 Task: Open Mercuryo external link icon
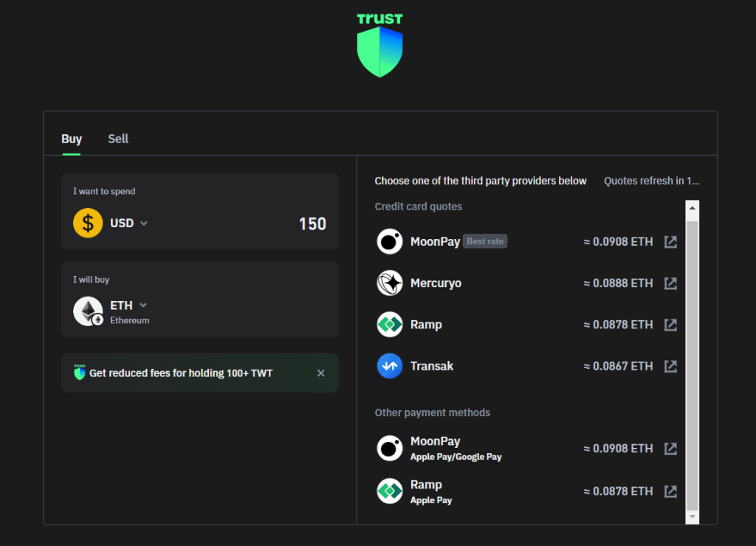(670, 283)
